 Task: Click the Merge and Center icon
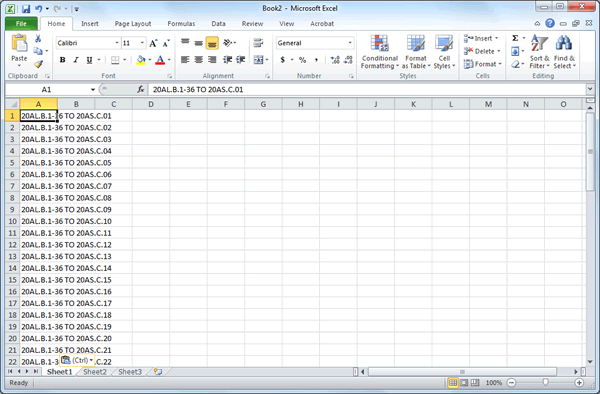(259, 60)
